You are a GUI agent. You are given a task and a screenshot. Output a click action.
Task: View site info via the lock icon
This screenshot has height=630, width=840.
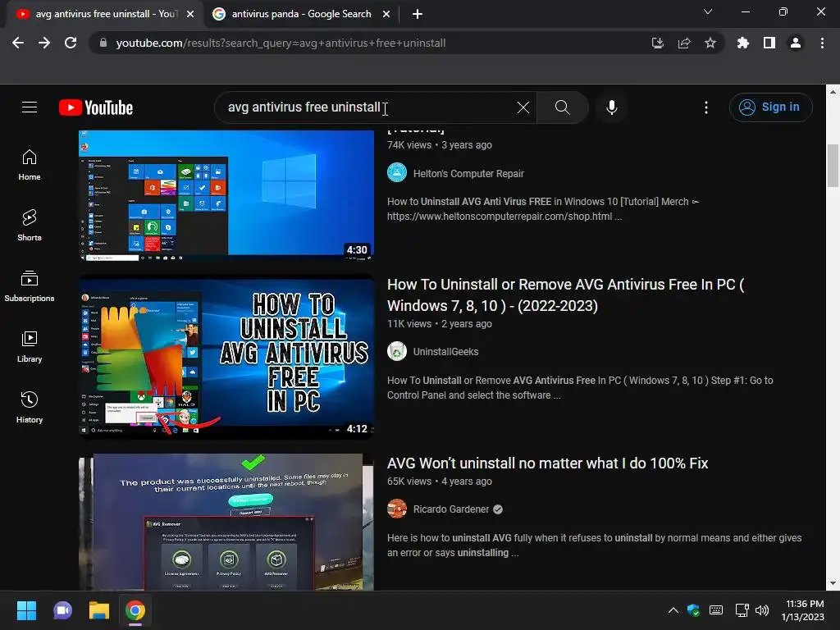pos(103,43)
